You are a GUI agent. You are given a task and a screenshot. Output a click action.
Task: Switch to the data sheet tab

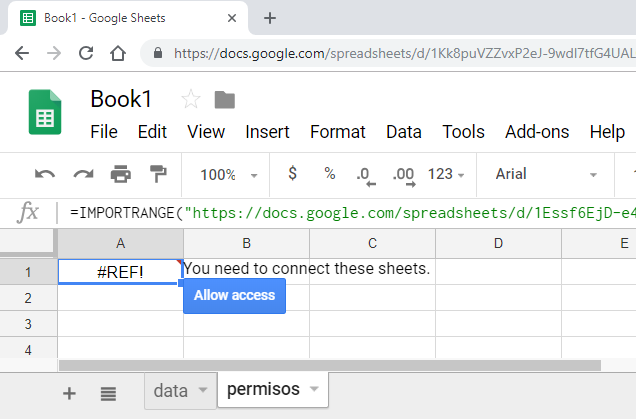pos(180,390)
